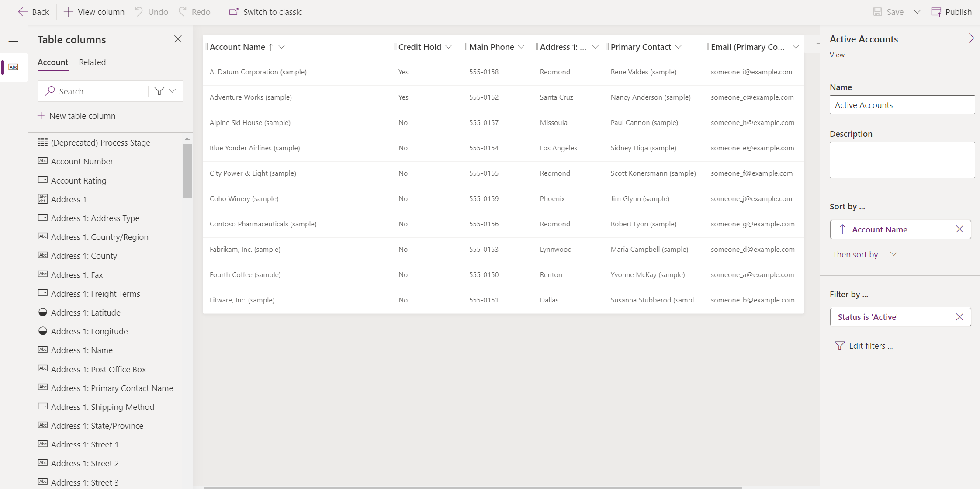Expand the Credit Hold column dropdown

click(x=450, y=47)
